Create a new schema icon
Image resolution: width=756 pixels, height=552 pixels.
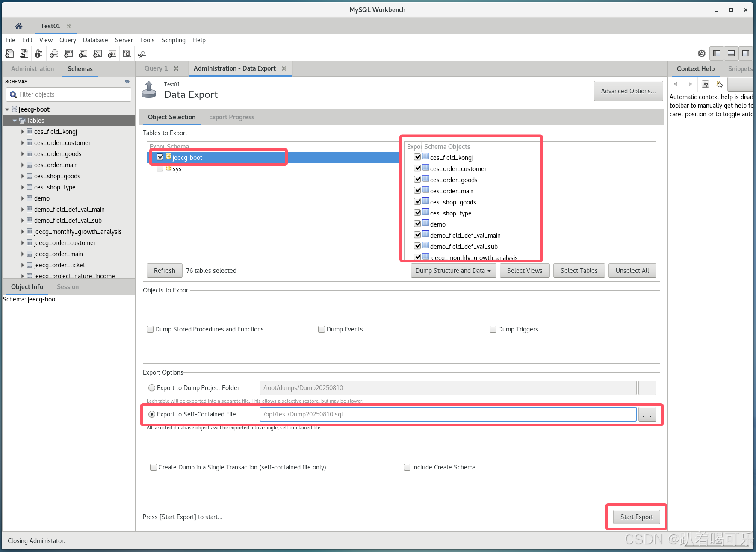click(54, 53)
